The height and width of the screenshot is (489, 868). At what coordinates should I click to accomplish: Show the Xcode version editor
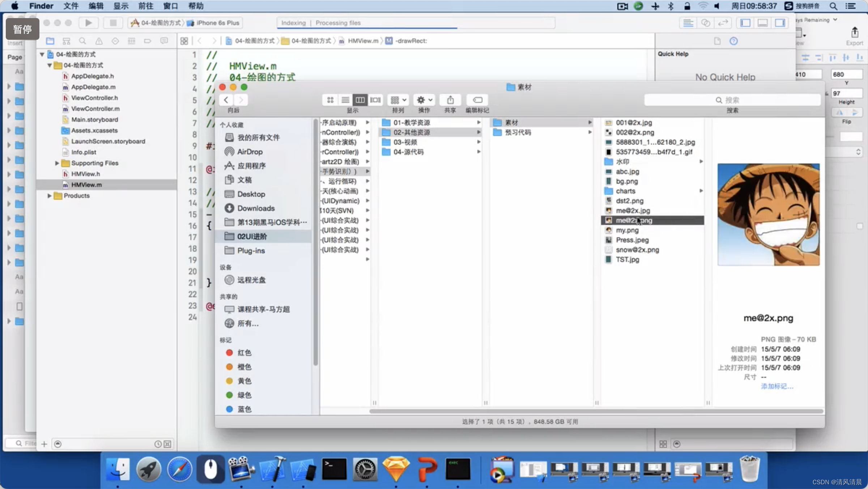723,23
